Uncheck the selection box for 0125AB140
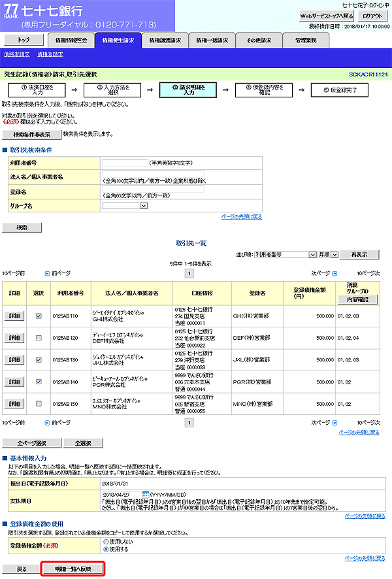Viewport: 392px width, 579px height. [x=39, y=382]
